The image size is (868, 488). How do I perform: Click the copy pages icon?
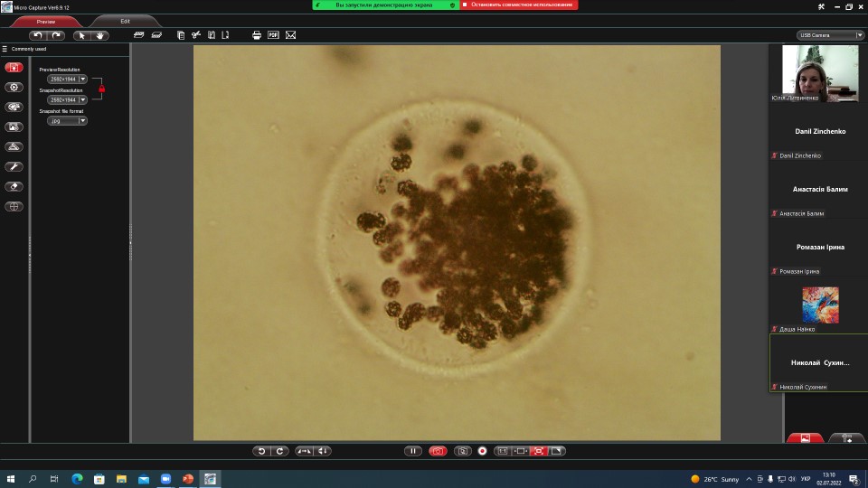(x=181, y=35)
